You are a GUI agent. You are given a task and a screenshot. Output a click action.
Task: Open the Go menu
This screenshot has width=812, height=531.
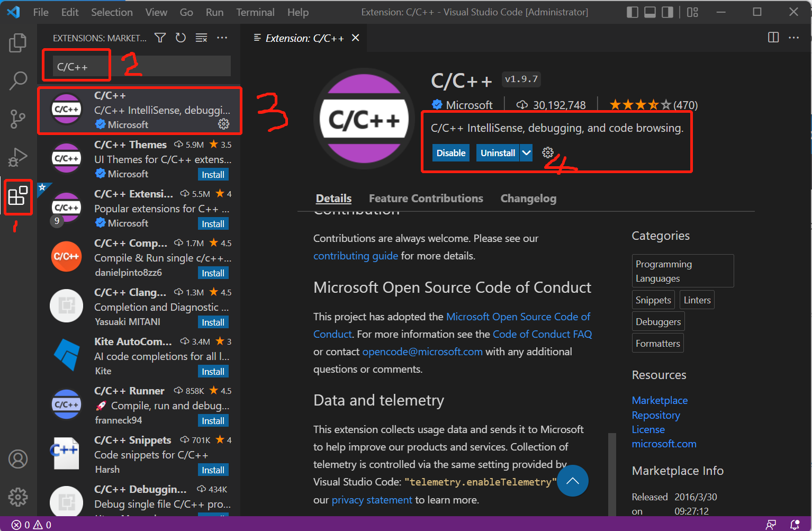click(186, 12)
